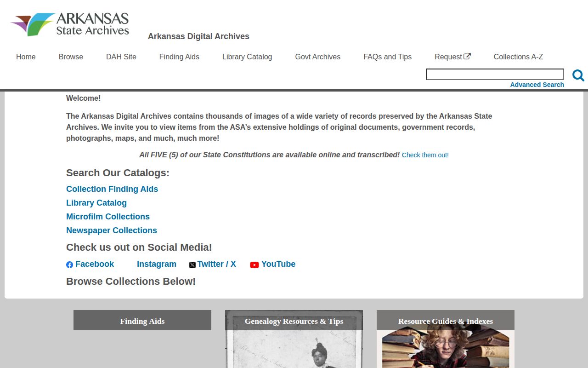Open the Finding Aids collection card
Viewport: 588px width, 368px height.
[x=142, y=320]
